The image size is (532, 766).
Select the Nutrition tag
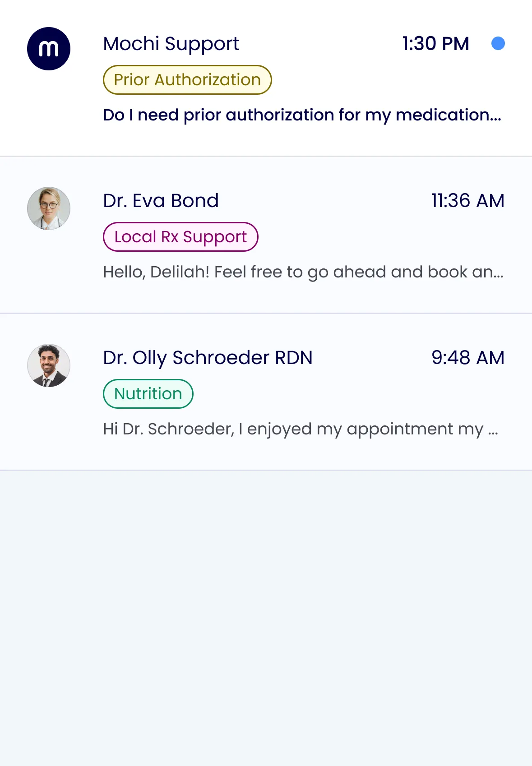tap(148, 394)
